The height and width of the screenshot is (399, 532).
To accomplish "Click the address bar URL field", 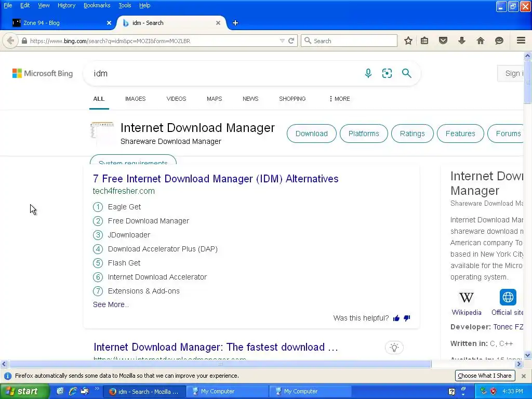I will pyautogui.click(x=153, y=41).
